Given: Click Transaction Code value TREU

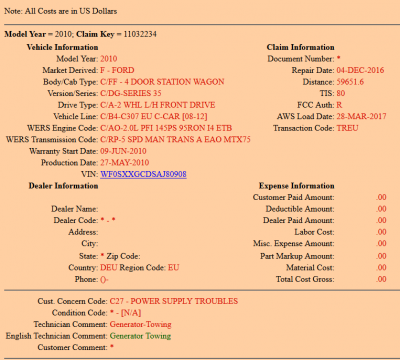Looking at the screenshot, I should [347, 128].
